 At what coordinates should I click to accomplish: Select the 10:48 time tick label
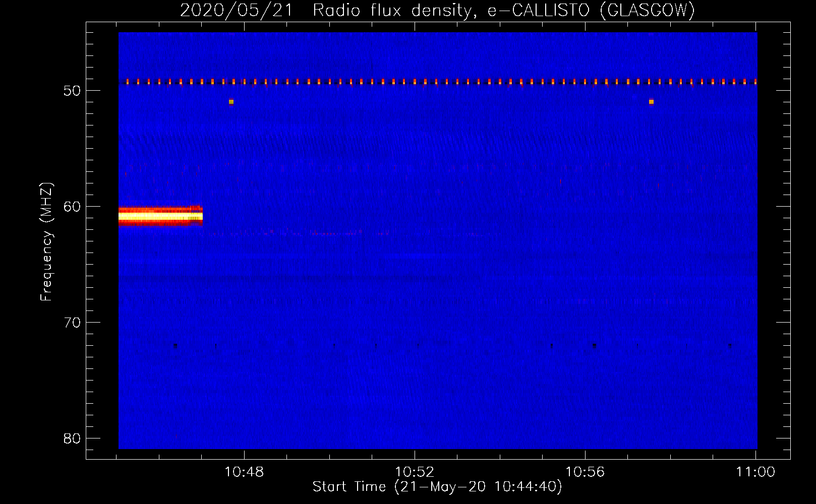(244, 472)
